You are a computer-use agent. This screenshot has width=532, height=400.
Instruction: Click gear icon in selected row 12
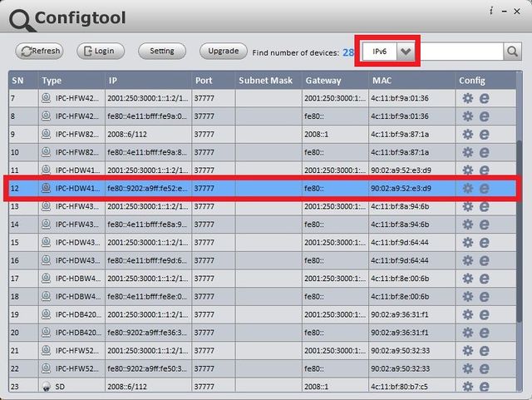click(467, 189)
